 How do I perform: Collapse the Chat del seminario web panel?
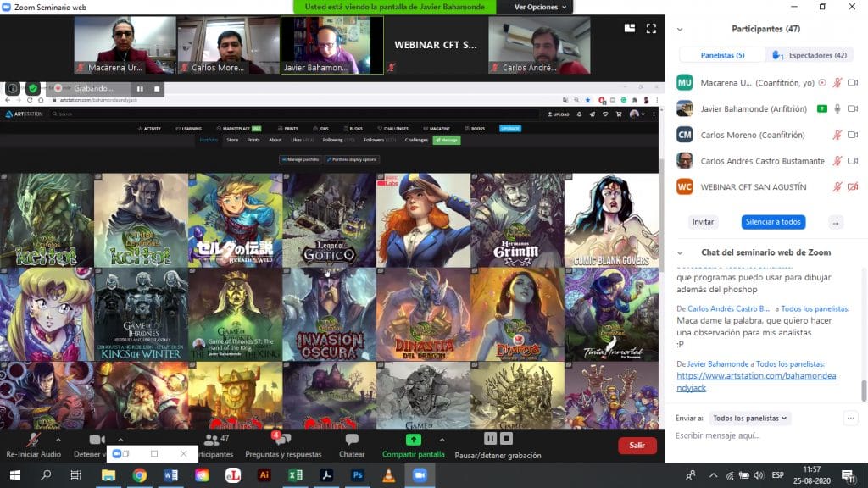click(x=680, y=252)
